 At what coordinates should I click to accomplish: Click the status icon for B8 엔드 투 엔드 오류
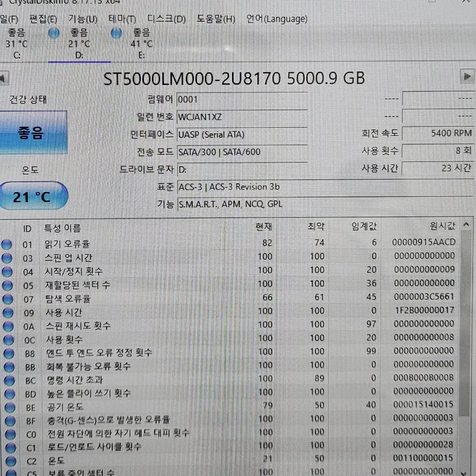tap(9, 354)
